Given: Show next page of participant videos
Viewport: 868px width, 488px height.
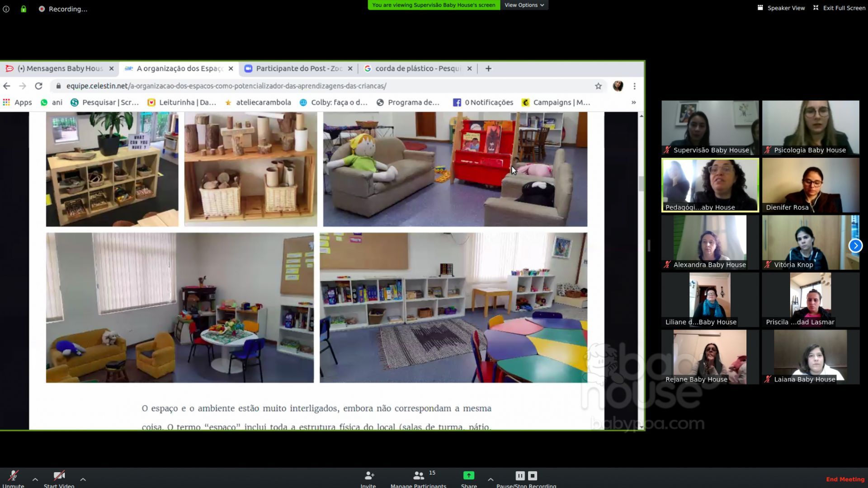Looking at the screenshot, I should click(x=855, y=246).
